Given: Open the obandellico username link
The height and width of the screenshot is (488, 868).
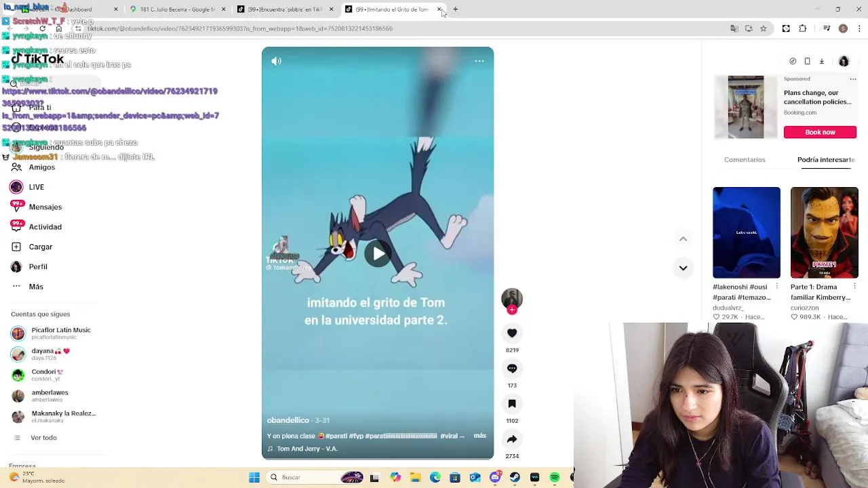Looking at the screenshot, I should click(x=288, y=420).
